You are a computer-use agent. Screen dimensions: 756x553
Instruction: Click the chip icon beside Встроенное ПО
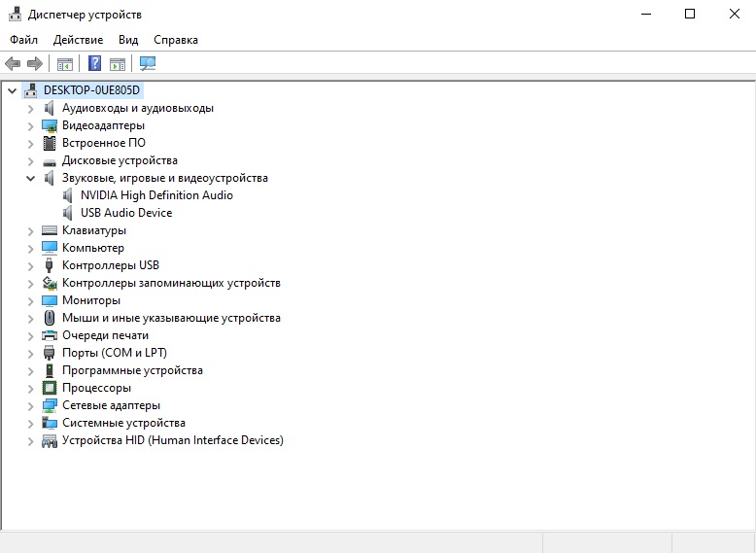click(x=50, y=143)
